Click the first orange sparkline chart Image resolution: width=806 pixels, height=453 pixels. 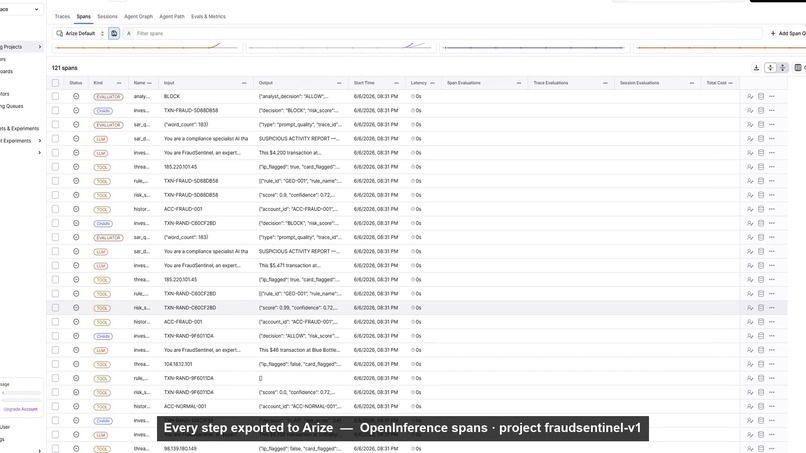(146, 47)
